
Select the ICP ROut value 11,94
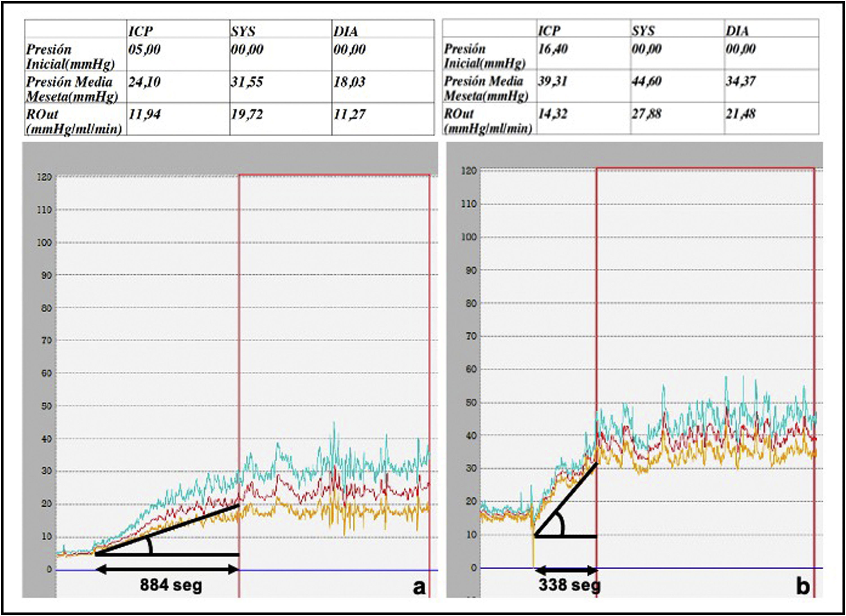pyautogui.click(x=144, y=114)
